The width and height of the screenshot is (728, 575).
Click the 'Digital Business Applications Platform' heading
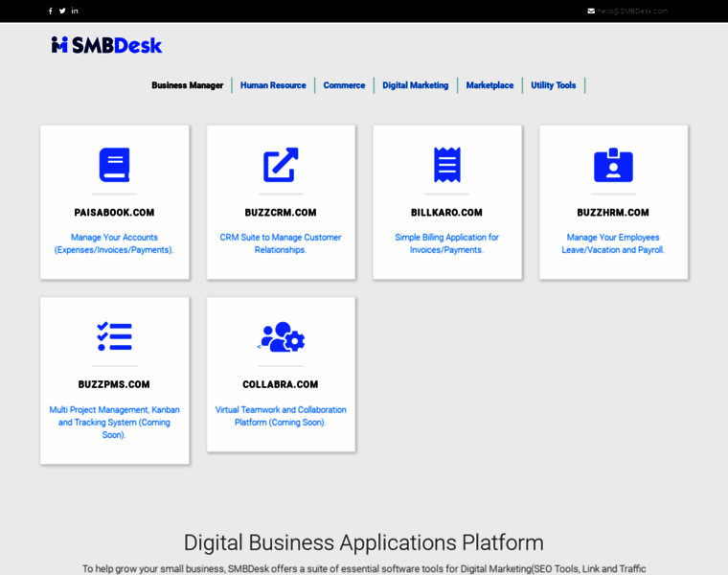click(364, 542)
